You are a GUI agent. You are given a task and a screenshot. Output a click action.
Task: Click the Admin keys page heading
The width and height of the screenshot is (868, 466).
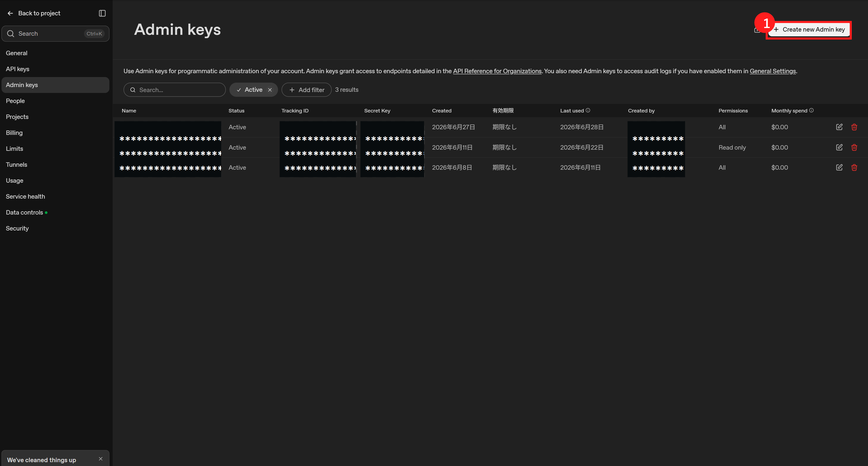[177, 29]
